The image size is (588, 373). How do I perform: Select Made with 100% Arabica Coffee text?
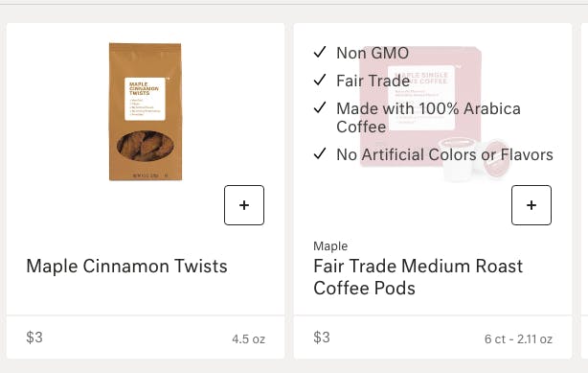tap(428, 118)
